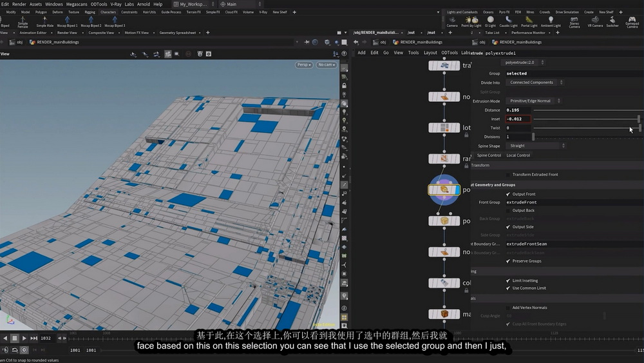Click the lock icon in viewport side toolbar

tap(344, 86)
